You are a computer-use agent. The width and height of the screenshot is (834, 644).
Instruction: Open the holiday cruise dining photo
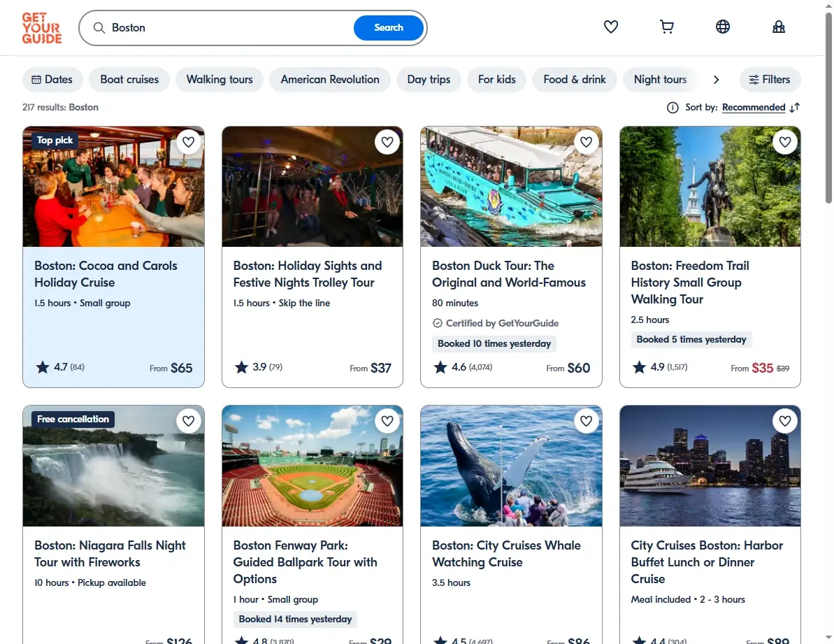[113, 187]
